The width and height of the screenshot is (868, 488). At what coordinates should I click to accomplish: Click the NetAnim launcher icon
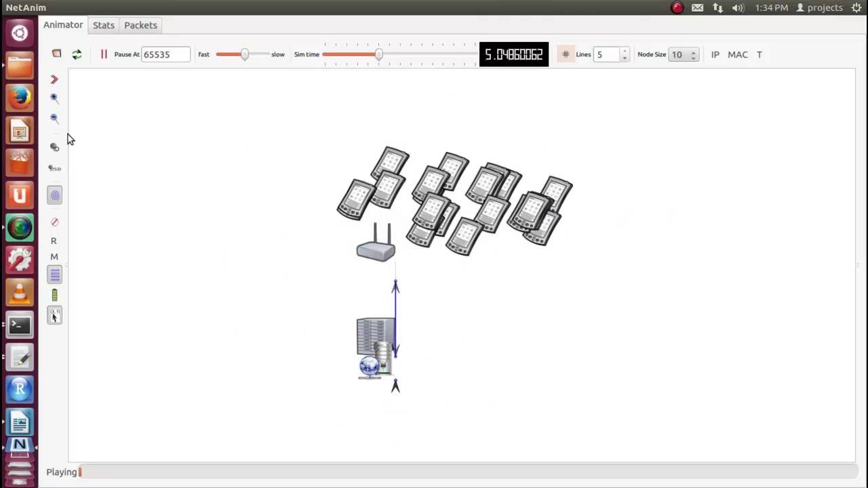20,447
